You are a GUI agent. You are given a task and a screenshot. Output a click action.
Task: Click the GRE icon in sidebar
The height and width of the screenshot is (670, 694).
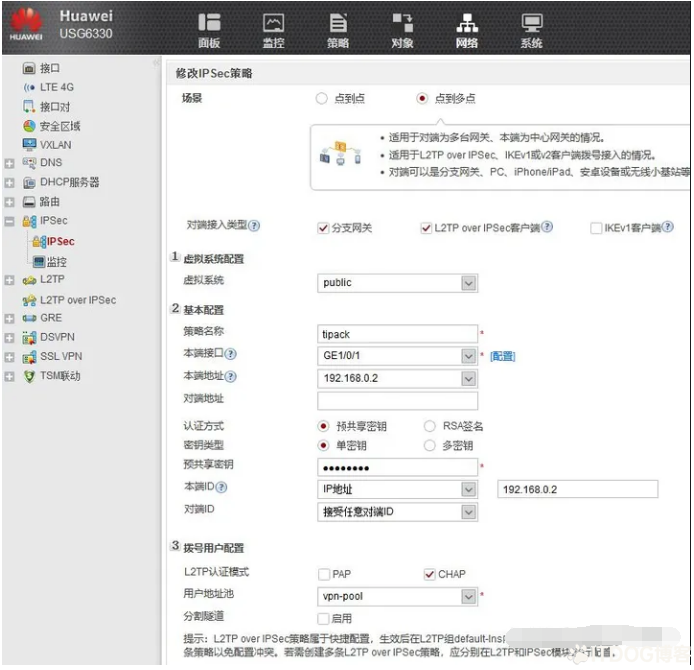pos(29,318)
